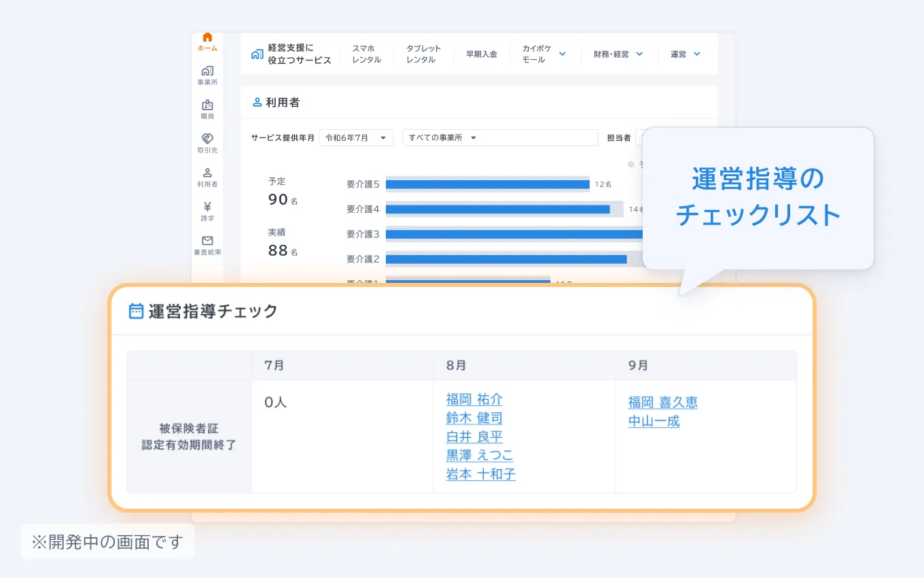Click the building icon for 経営支援に役立つサービス
Image resolution: width=924 pixels, height=578 pixels.
(x=256, y=53)
